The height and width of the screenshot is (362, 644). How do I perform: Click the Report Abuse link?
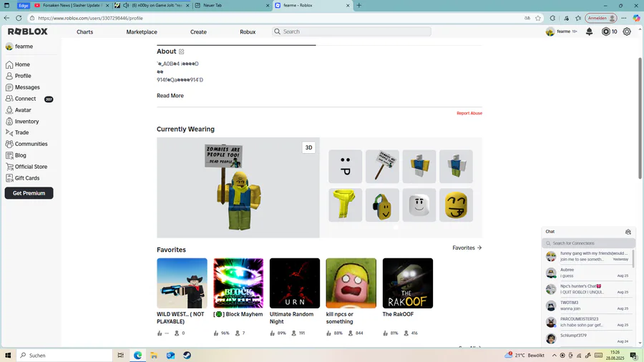tap(469, 113)
